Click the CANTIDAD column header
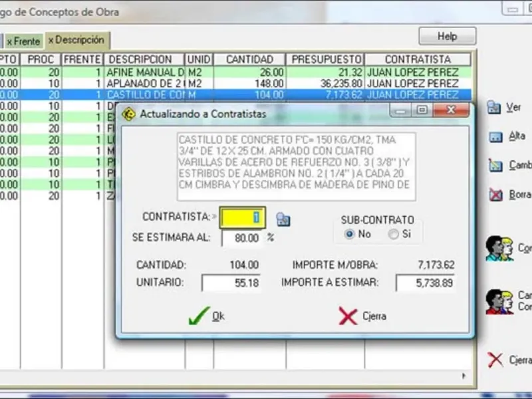The image size is (532, 399). (250, 59)
